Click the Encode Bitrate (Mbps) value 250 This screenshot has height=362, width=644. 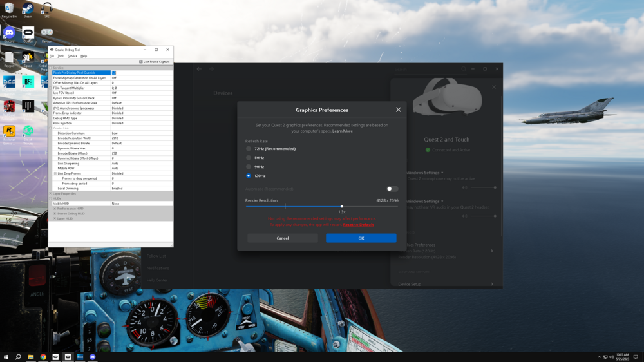(142, 153)
